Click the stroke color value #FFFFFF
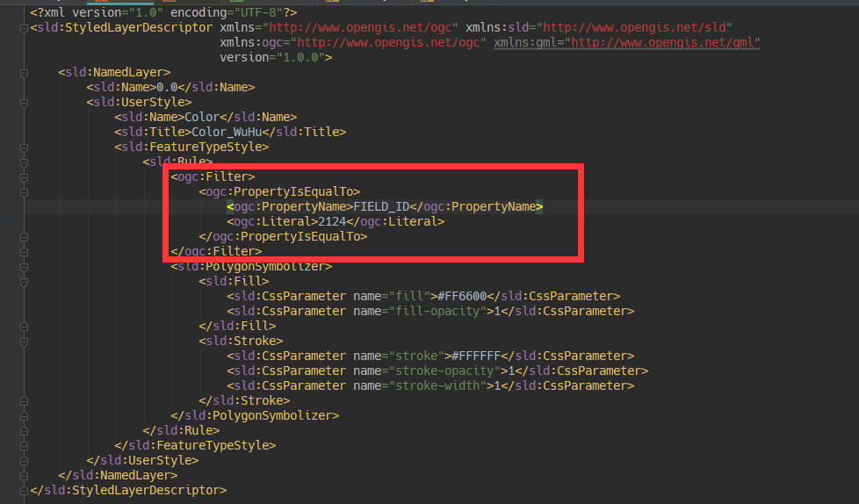This screenshot has height=504, width=859. (x=476, y=356)
